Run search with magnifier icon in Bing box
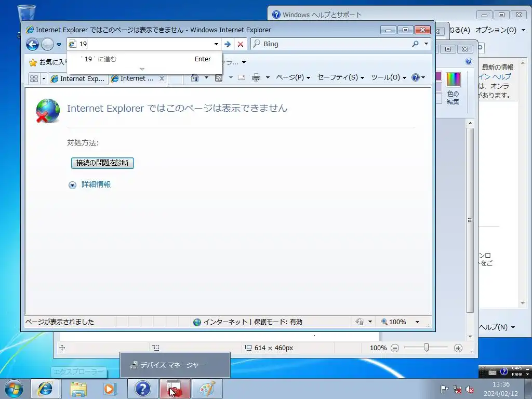532x399 pixels. 415,44
